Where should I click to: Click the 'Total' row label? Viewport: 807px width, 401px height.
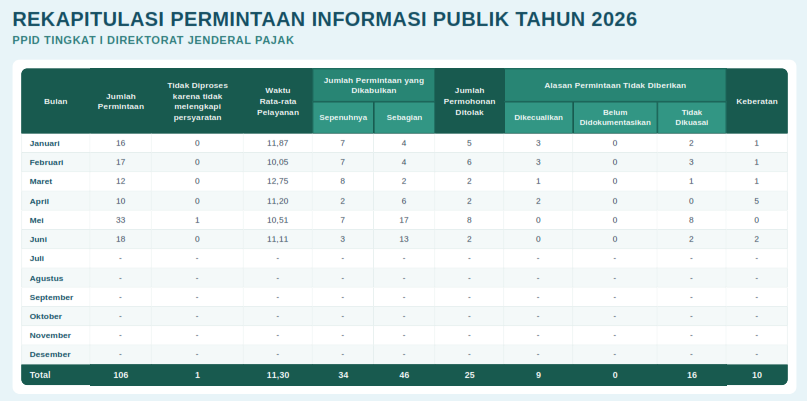click(x=40, y=375)
